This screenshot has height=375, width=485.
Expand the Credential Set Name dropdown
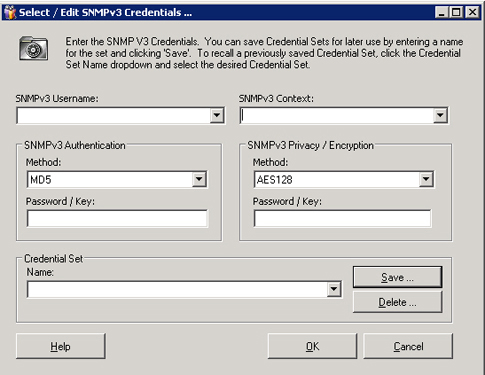pos(334,289)
